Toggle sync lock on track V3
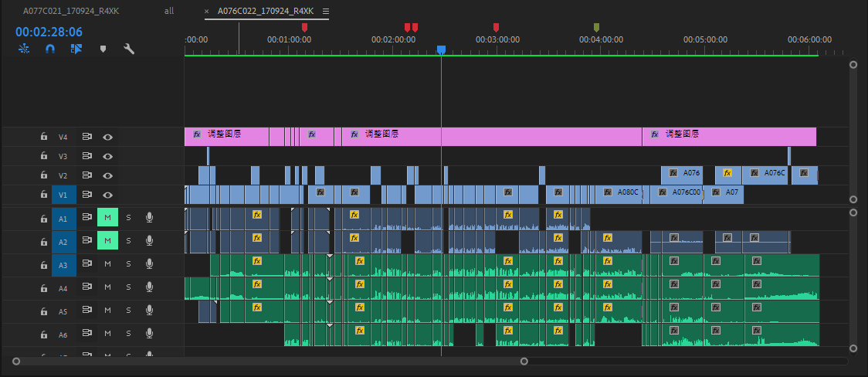The image size is (868, 377). click(x=87, y=156)
